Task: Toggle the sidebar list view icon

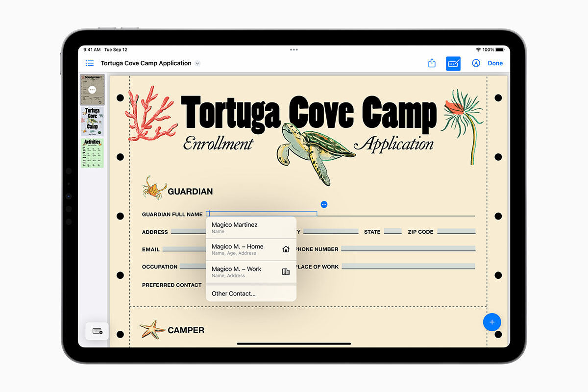Action: (90, 63)
